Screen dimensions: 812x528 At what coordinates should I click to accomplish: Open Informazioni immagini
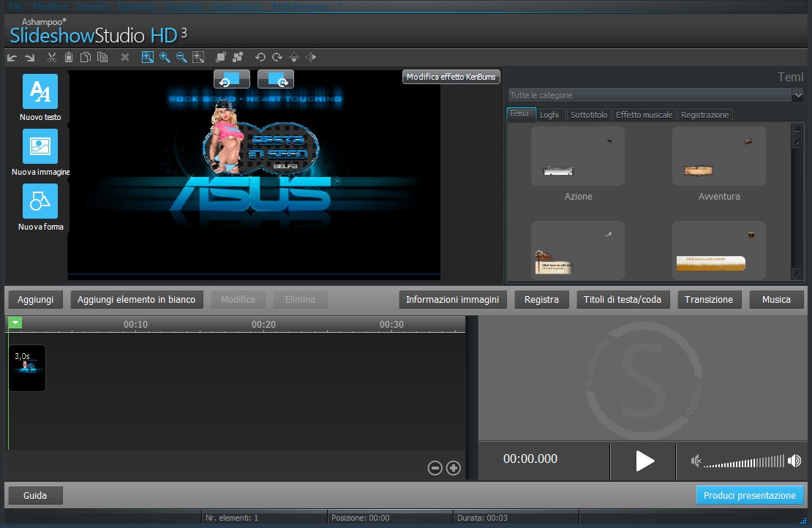tap(452, 300)
